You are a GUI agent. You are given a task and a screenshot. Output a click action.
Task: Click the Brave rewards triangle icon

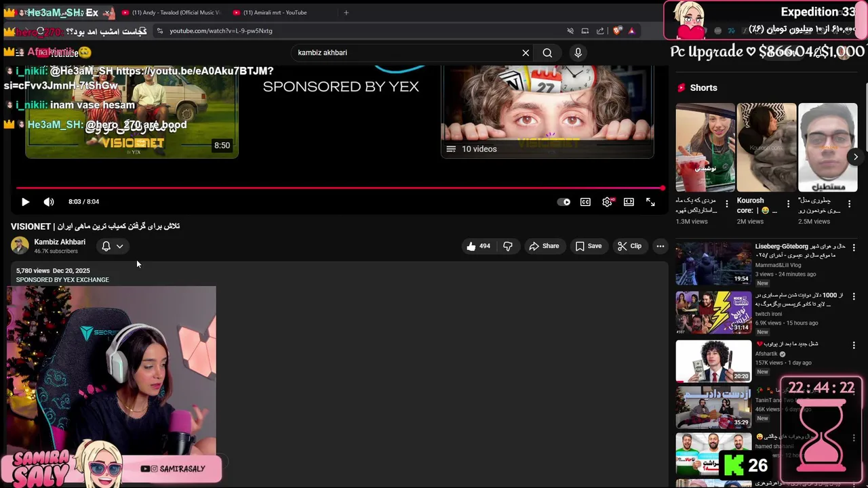tap(631, 30)
